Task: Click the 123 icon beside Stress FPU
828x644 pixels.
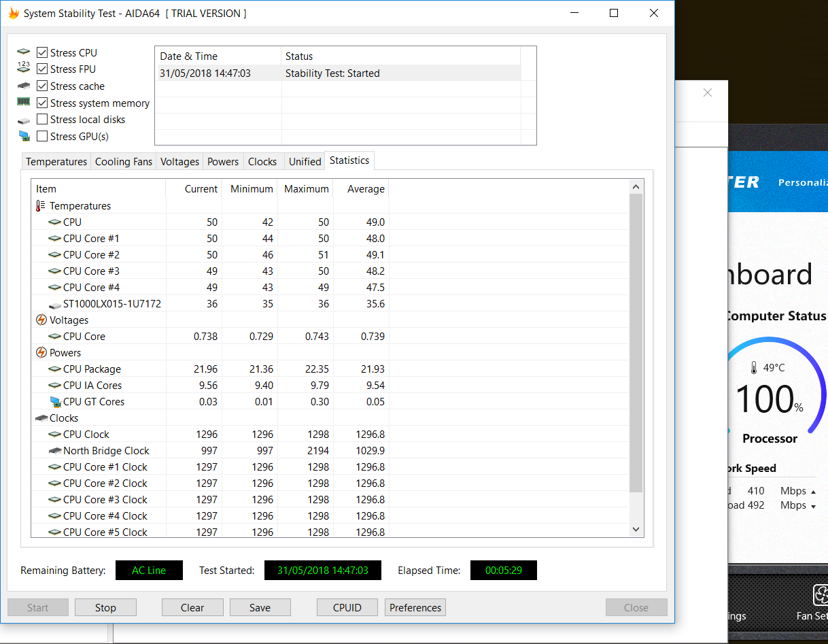Action: click(x=24, y=67)
